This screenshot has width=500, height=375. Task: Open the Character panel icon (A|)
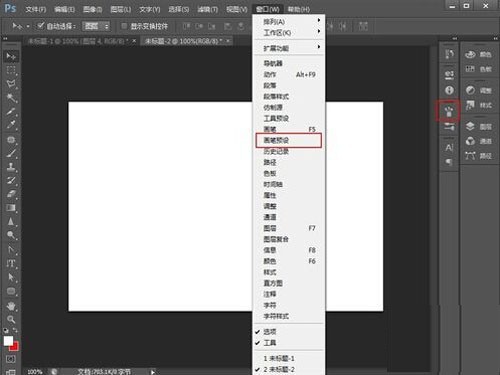(x=449, y=147)
